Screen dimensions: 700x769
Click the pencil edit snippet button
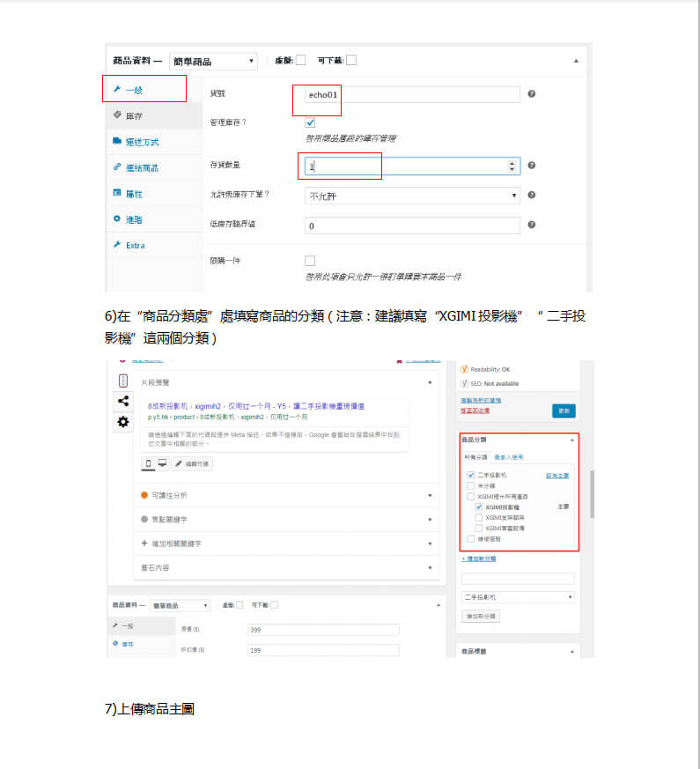[x=192, y=463]
